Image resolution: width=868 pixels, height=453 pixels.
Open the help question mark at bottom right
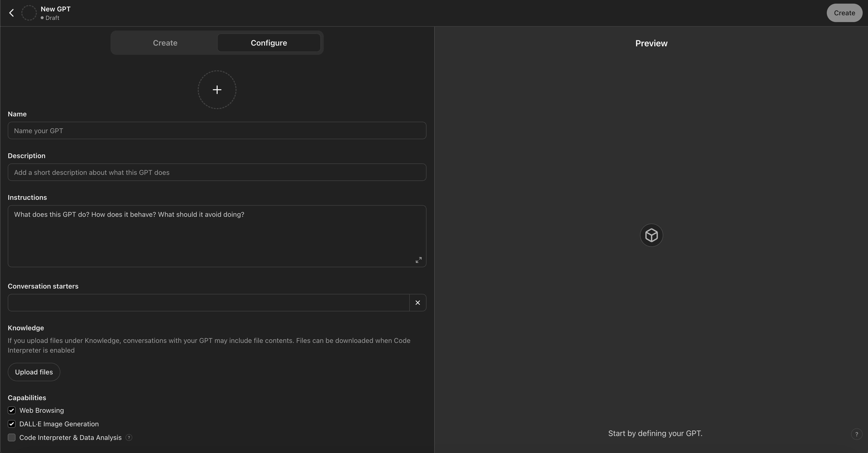[x=857, y=434]
